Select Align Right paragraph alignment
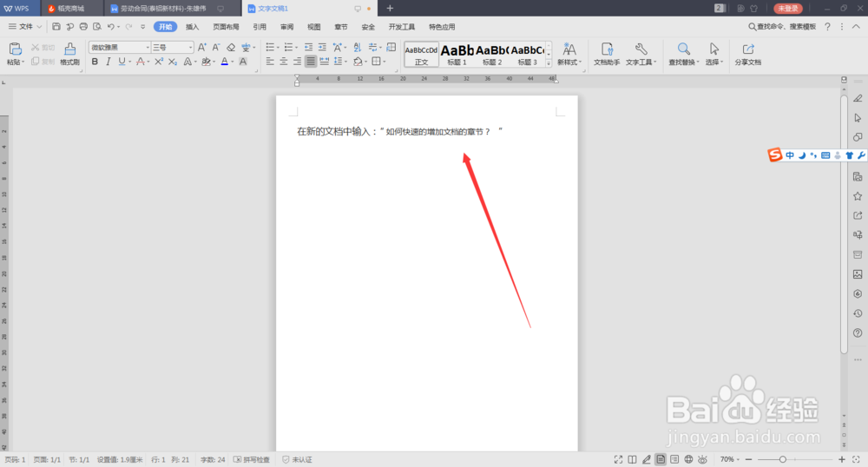 [297, 62]
